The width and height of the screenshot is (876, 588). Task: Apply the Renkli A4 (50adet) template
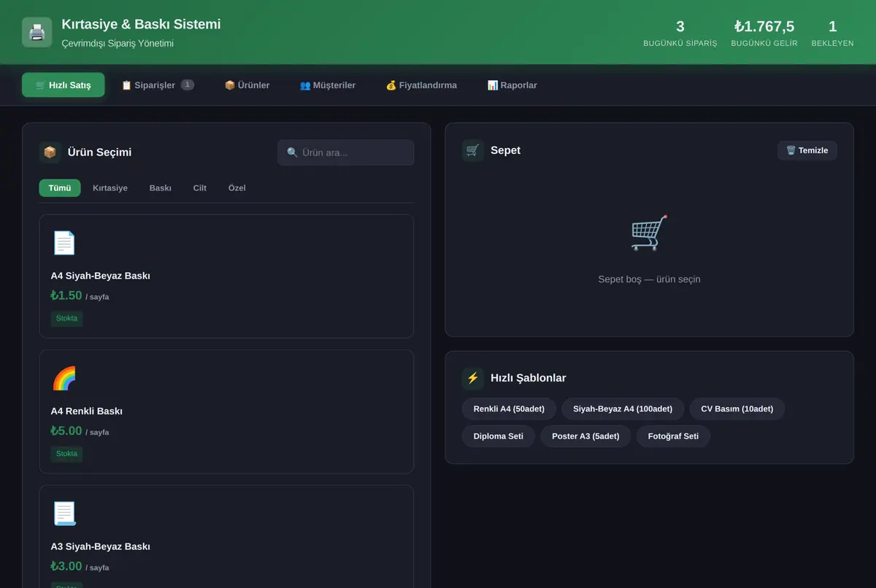pos(509,409)
